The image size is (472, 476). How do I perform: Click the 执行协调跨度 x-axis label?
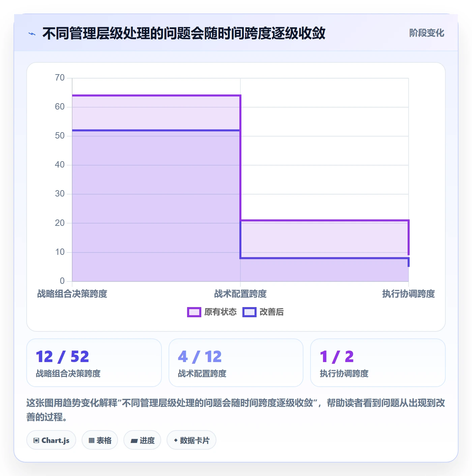(408, 294)
